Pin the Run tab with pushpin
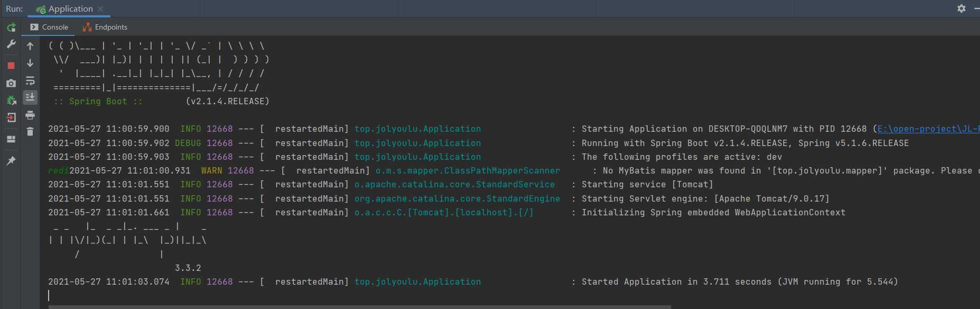This screenshot has width=980, height=309. pyautogui.click(x=11, y=160)
